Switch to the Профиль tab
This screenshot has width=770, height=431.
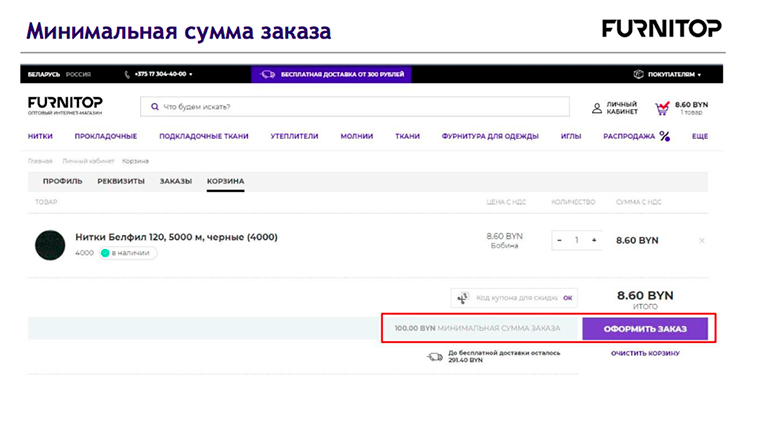[62, 181]
